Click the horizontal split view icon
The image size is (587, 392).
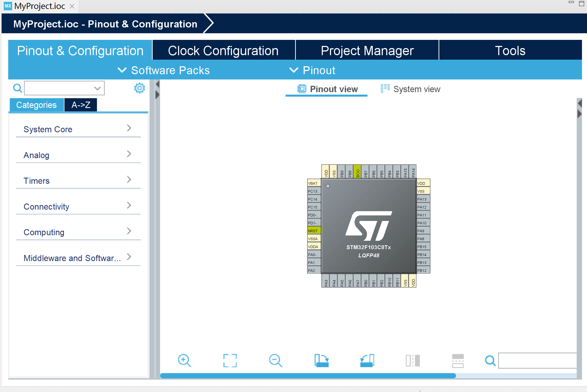click(458, 361)
